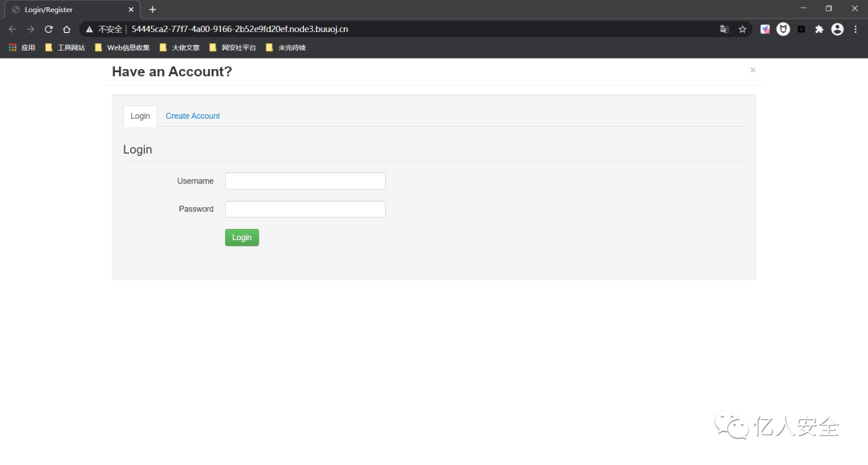This screenshot has width=868, height=465.
Task: Open the 大佬文章 bookmark folder
Action: (179, 47)
